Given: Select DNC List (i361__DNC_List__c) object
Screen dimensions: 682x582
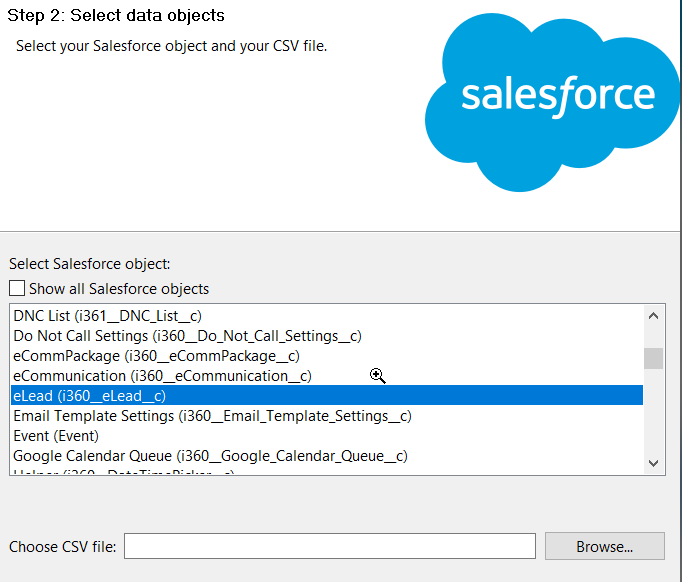Looking at the screenshot, I should [327, 316].
